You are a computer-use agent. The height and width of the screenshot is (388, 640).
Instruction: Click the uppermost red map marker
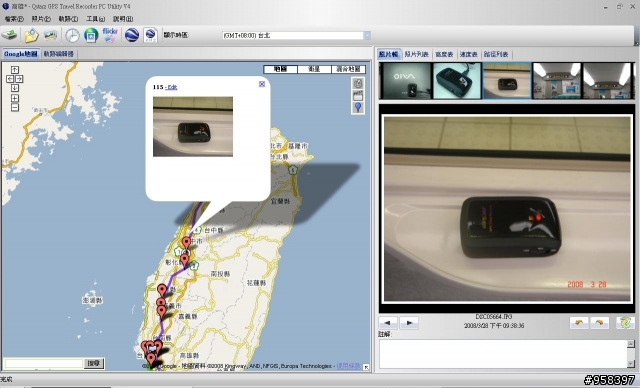click(186, 242)
